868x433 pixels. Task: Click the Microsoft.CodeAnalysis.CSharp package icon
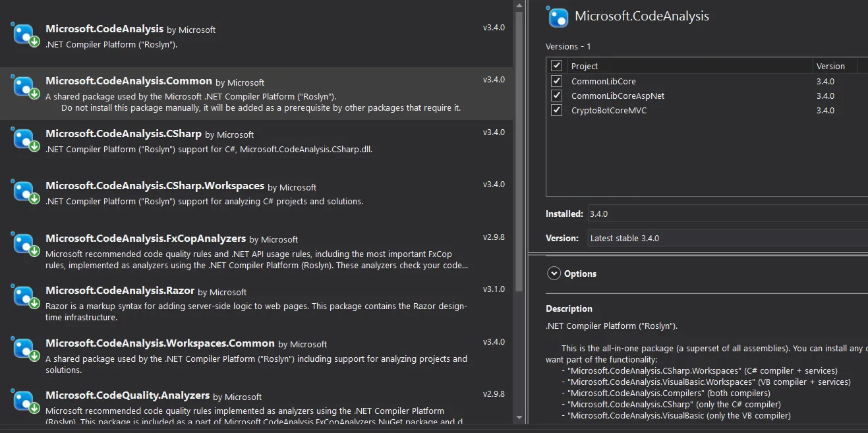pyautogui.click(x=24, y=139)
